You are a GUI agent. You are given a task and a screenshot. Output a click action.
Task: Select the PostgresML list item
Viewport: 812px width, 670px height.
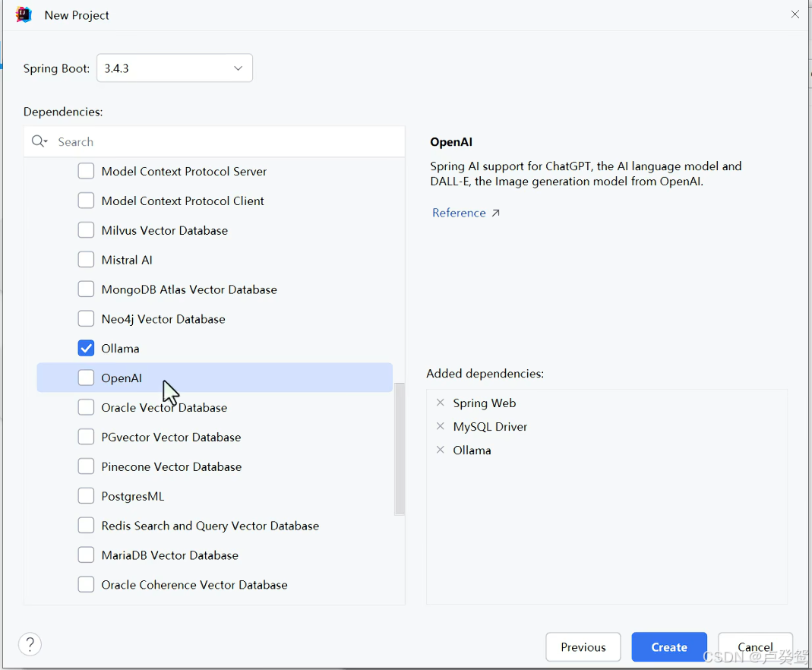(x=214, y=496)
